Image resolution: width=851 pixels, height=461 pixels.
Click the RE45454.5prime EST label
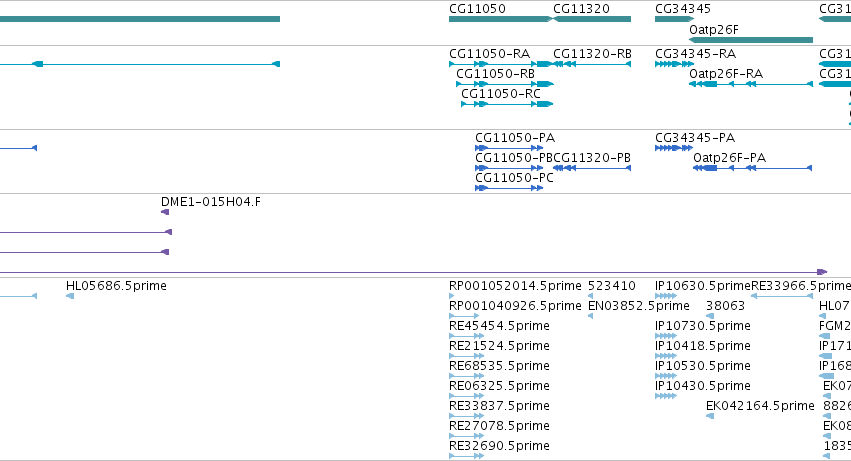point(499,326)
